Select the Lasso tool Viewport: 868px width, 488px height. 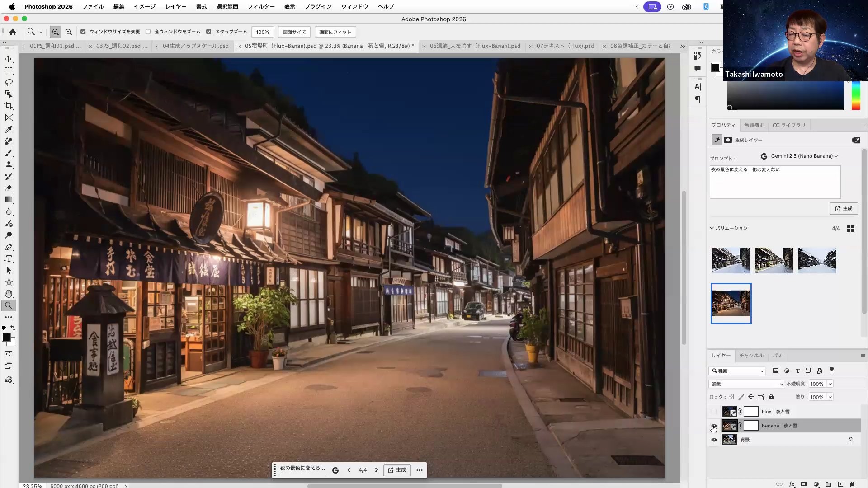tap(9, 82)
